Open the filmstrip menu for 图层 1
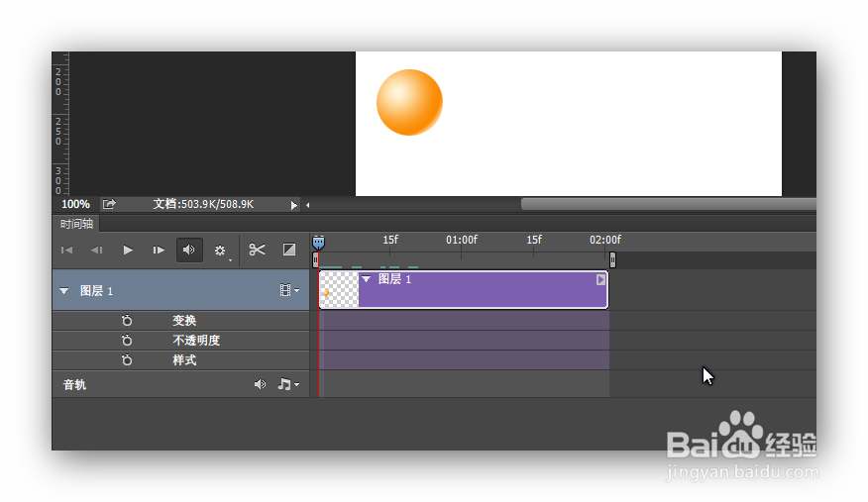This screenshot has height=502, width=868. [289, 290]
